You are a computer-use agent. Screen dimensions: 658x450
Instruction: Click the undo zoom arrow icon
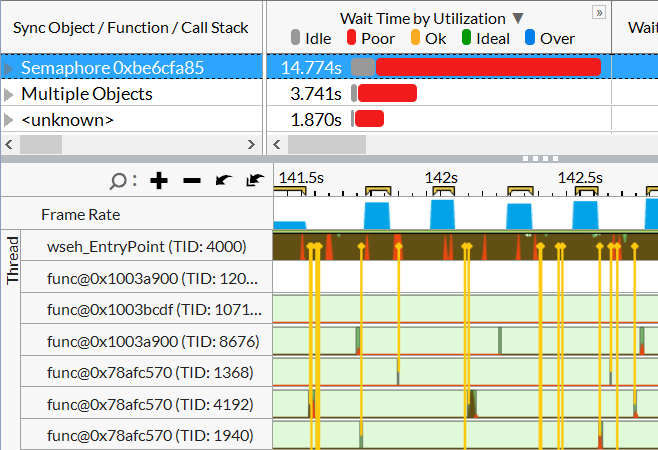click(x=223, y=181)
